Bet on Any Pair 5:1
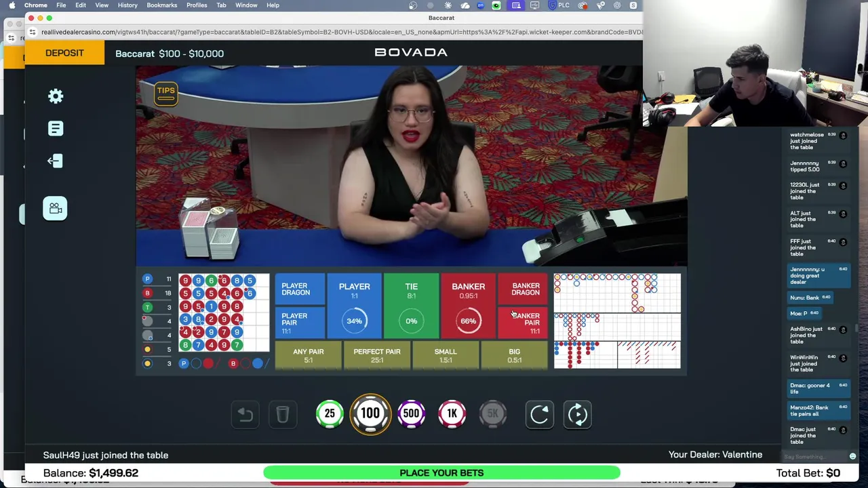The image size is (868, 488). point(308,355)
